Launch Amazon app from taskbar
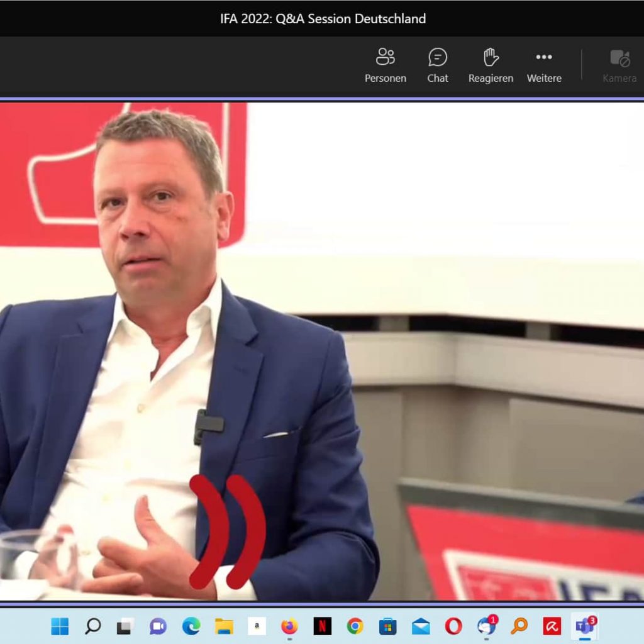Screen dimensions: 644x644 pos(257,626)
